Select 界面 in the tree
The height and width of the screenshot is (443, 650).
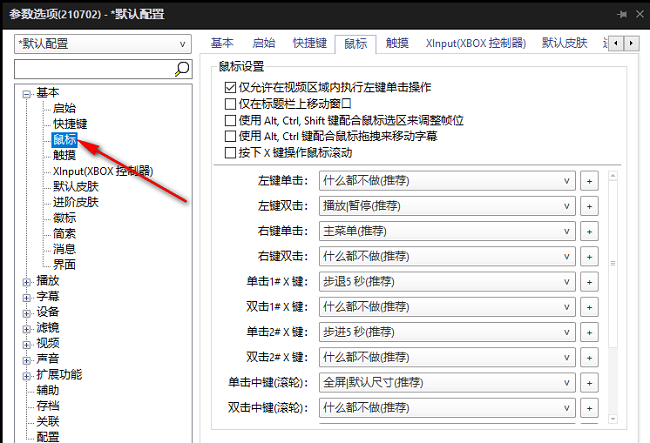[x=64, y=265]
